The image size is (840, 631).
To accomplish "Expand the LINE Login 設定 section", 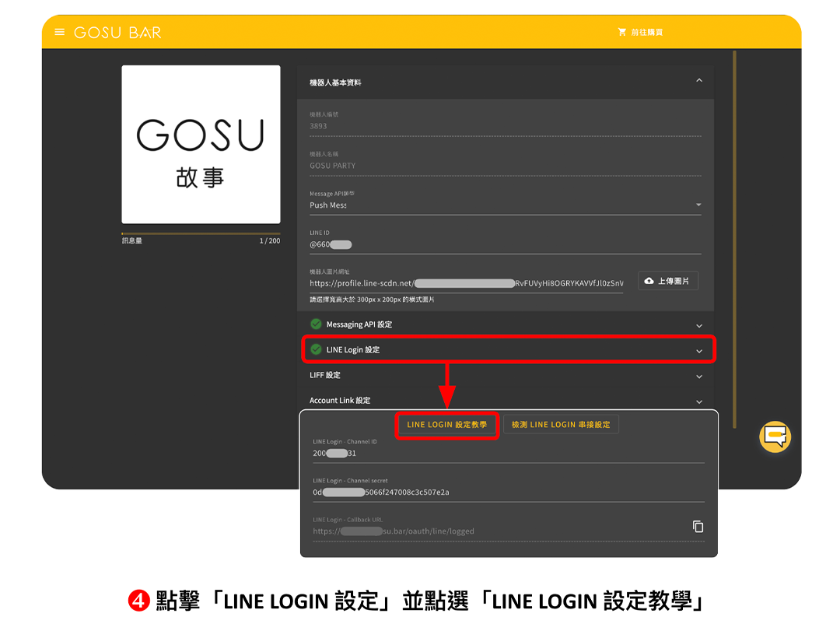I will click(x=507, y=350).
